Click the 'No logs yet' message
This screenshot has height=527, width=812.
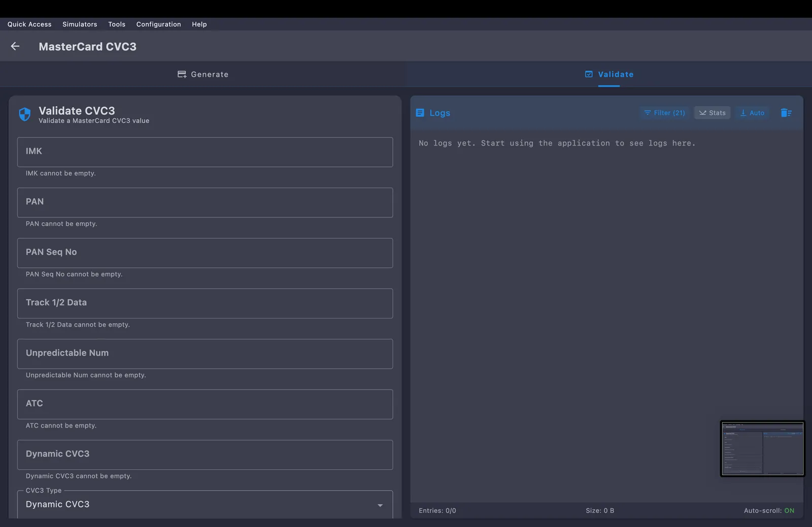tap(557, 144)
